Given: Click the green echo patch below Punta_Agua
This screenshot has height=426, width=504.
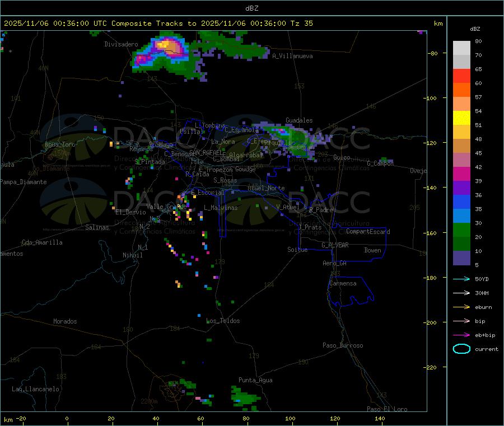Looking at the screenshot, I should [x=245, y=397].
